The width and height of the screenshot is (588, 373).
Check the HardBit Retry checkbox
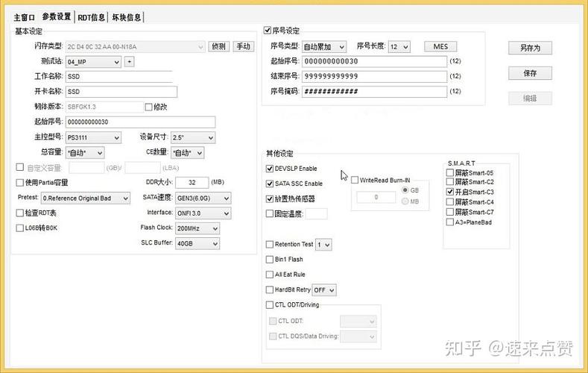[x=270, y=289]
